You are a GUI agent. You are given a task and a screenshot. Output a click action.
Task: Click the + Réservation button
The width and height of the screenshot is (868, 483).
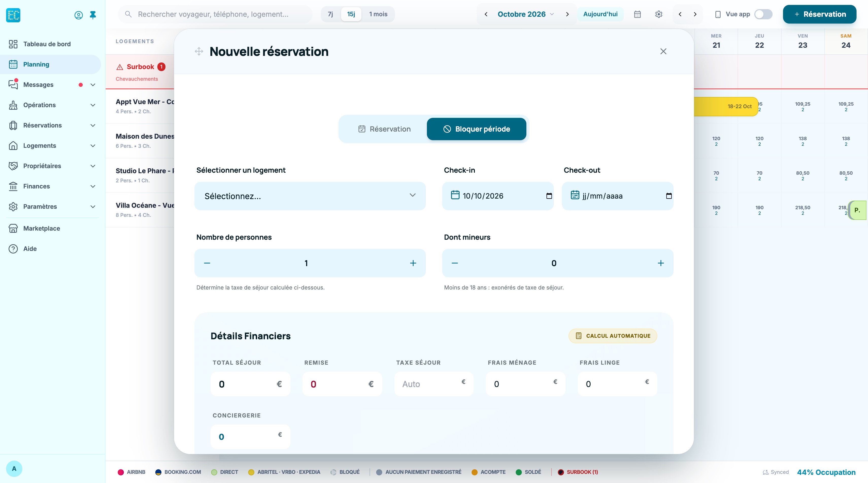click(820, 14)
